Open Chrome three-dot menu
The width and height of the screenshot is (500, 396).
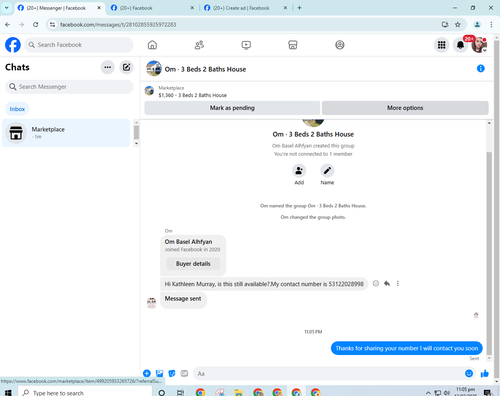pyautogui.click(x=491, y=24)
